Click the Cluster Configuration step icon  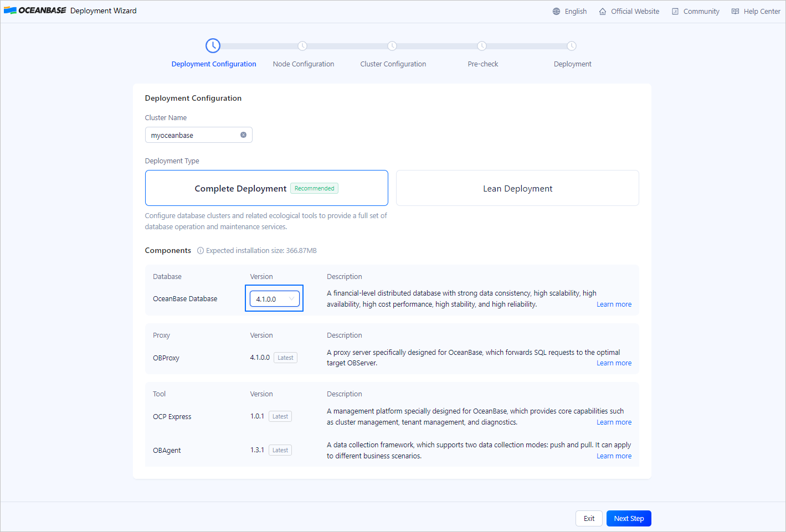[x=392, y=46]
